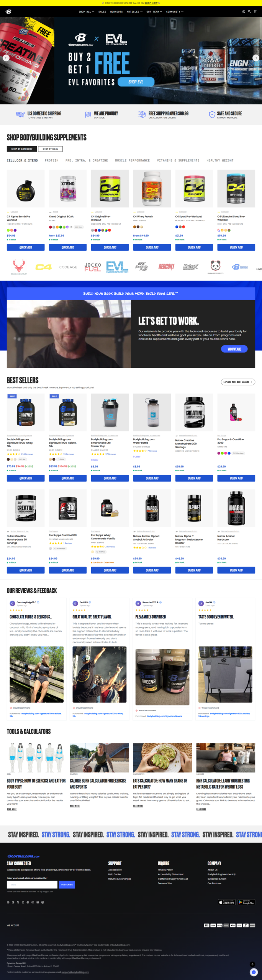Go to next hero banner slide arrow
Viewport: 262px width, 980px height.
pos(256,58)
